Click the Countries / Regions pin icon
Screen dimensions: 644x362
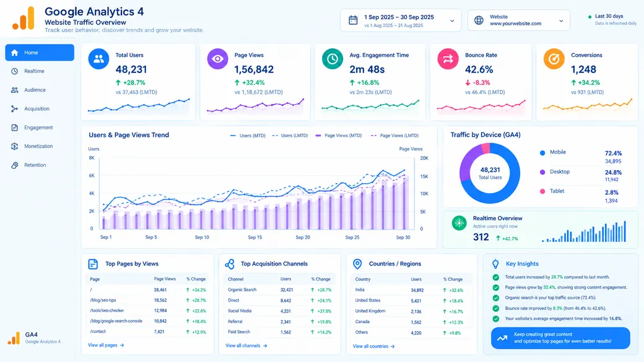(x=357, y=264)
